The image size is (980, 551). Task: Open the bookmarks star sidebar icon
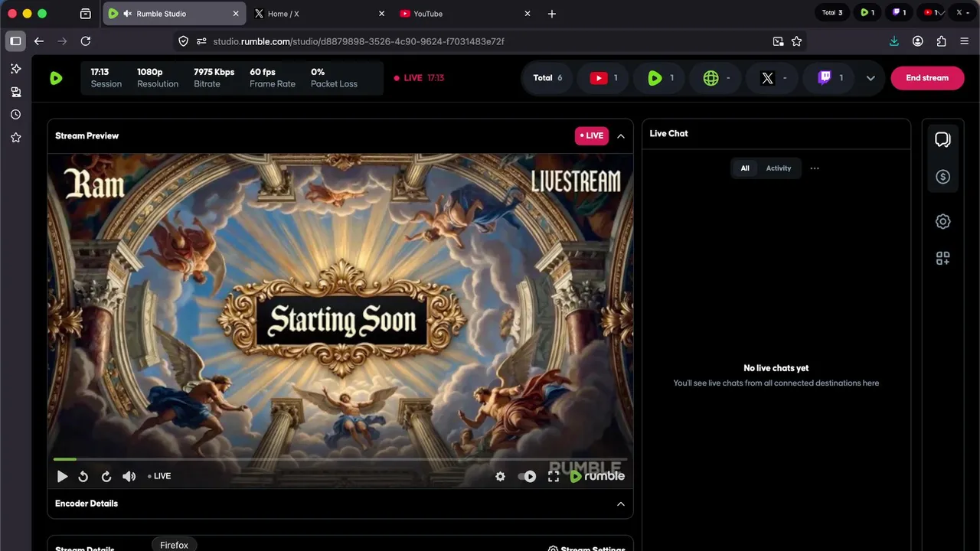15,138
